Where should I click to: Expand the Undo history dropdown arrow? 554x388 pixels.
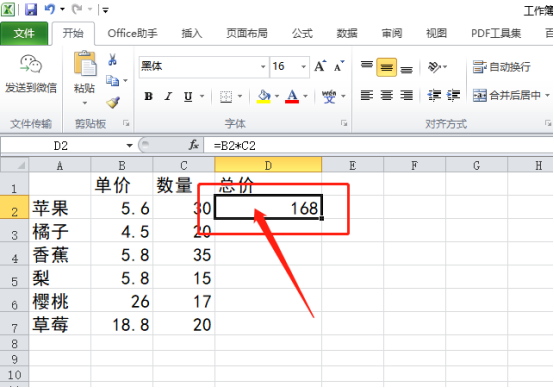coord(63,10)
